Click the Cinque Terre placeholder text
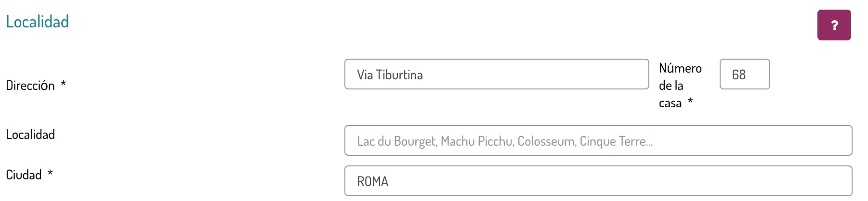The width and height of the screenshot is (868, 201). tap(615, 141)
